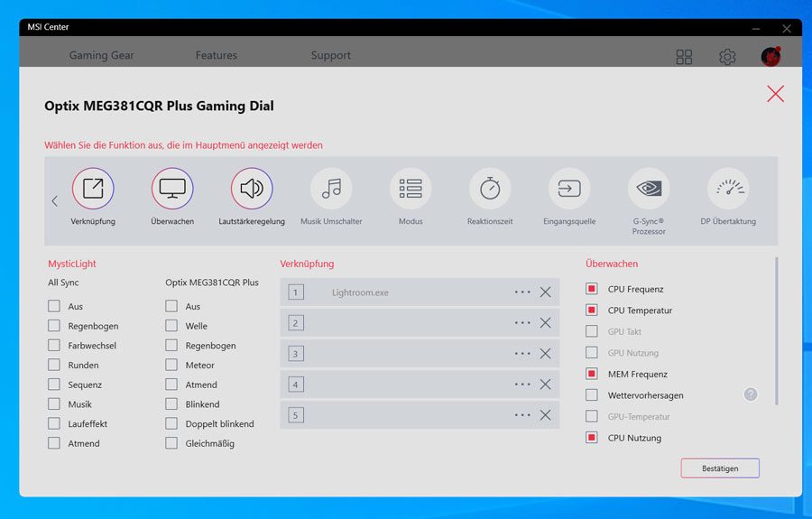Minimize the MSI Center window
Viewport: 812px width, 519px height.
tap(755, 29)
